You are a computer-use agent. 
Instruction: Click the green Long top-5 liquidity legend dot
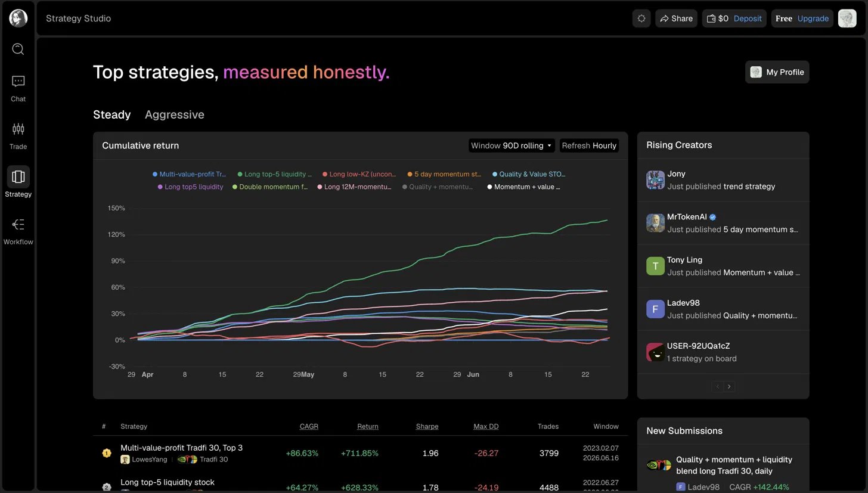(x=240, y=174)
